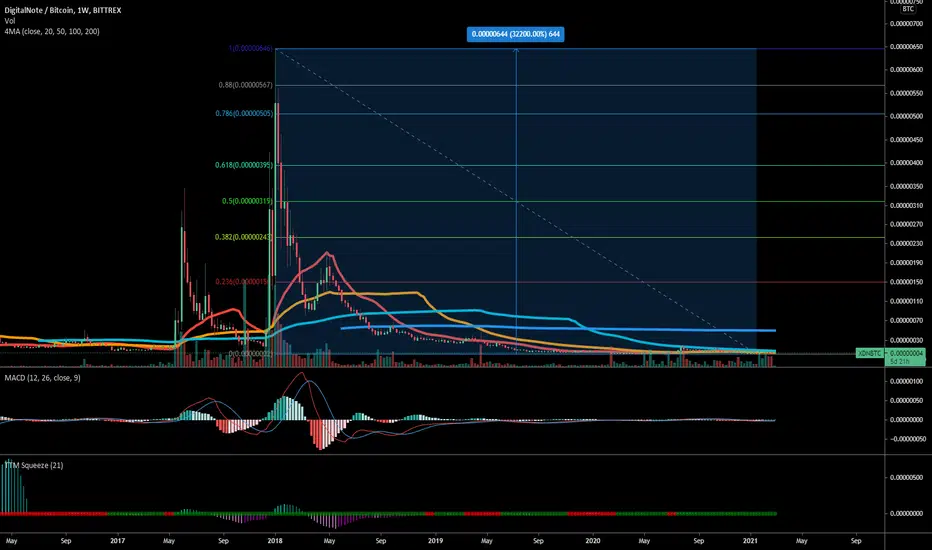Click the 0.00000190 price axis value
The height and width of the screenshot is (550, 932).
tap(906, 262)
